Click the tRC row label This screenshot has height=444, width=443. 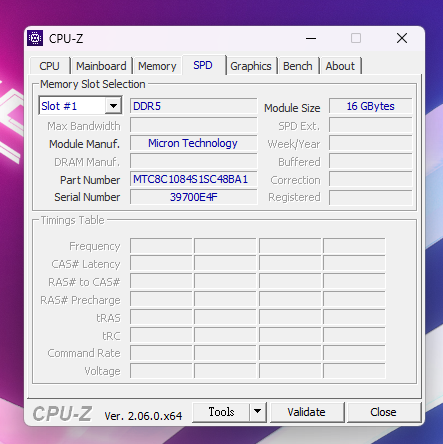[111, 336]
